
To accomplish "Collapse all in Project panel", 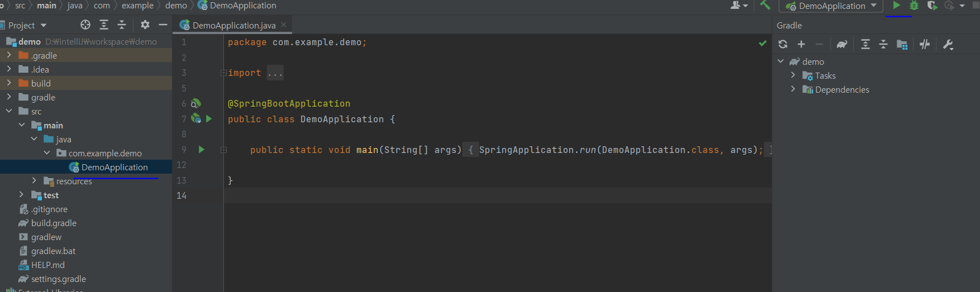I will click(122, 25).
